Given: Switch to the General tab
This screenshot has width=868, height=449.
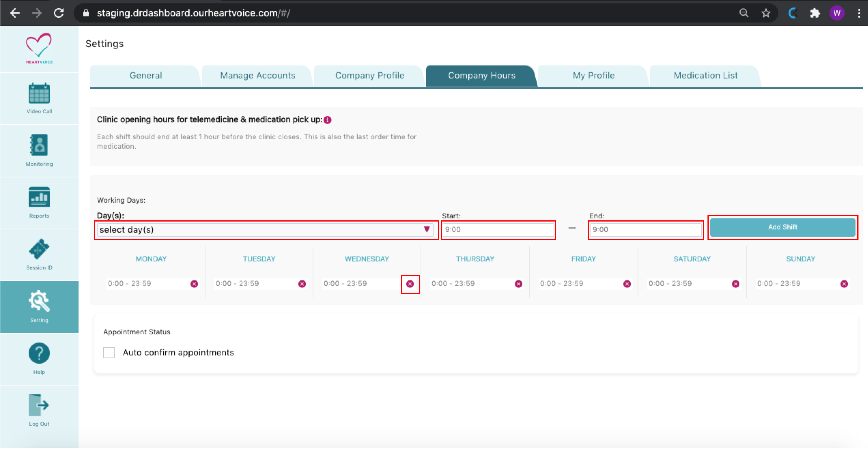Looking at the screenshot, I should [x=146, y=76].
